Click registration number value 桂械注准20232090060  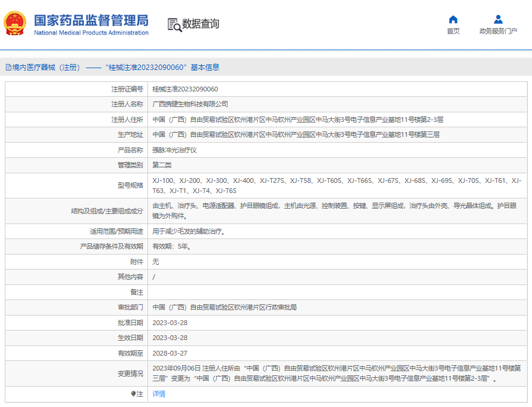click(185, 89)
